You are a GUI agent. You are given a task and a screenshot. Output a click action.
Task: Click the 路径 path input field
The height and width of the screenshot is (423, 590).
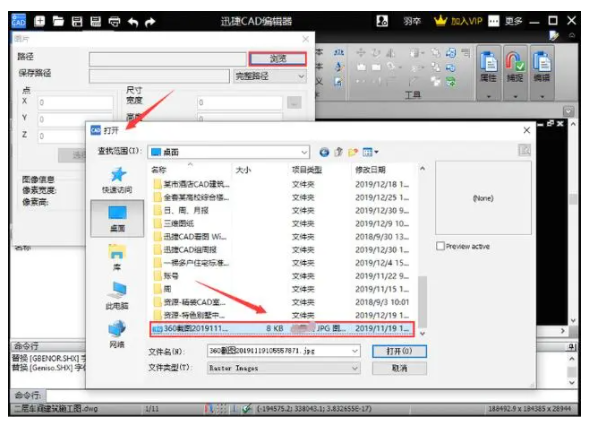point(167,59)
